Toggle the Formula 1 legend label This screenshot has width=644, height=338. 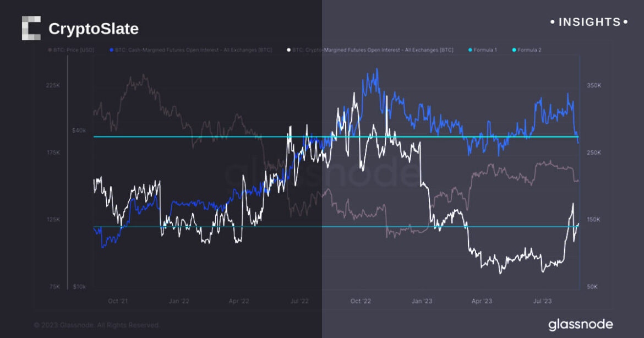(x=485, y=50)
